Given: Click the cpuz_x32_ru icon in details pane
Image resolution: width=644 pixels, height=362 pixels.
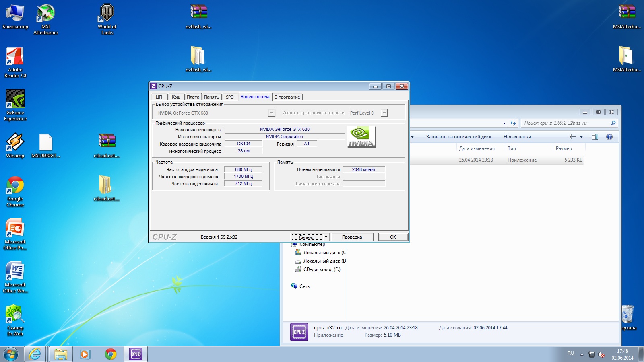Looking at the screenshot, I should [299, 332].
